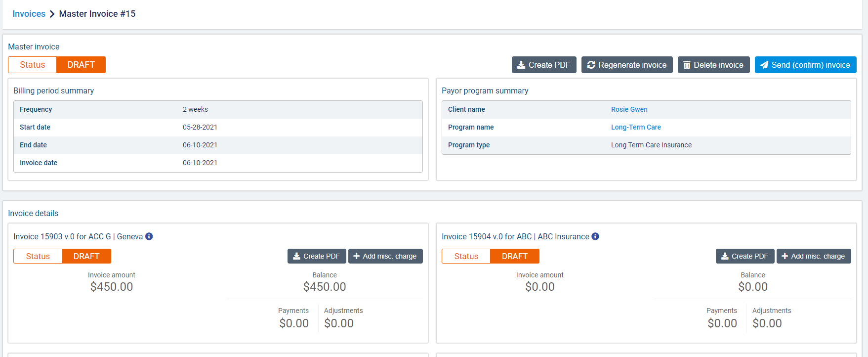Viewport: 868px width, 357px height.
Task: Create PDF for Invoice 15903
Action: 316,256
